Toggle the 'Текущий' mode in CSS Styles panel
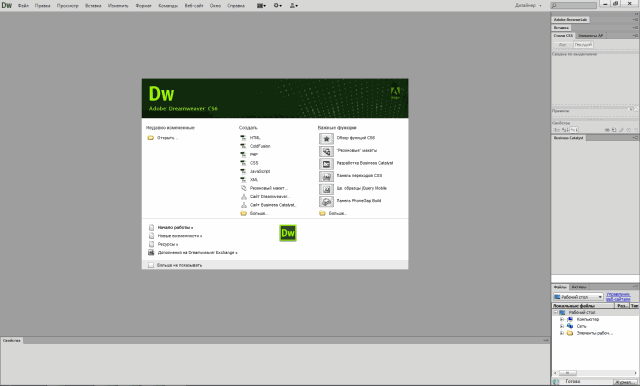The height and width of the screenshot is (386, 640). tap(583, 45)
